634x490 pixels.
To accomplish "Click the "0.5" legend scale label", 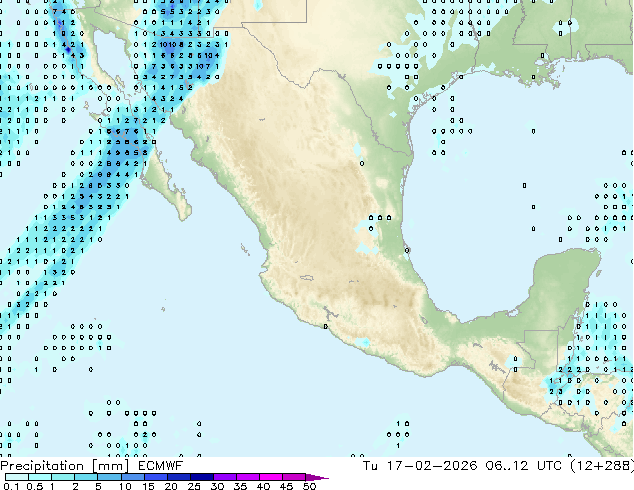I will [x=35, y=486].
